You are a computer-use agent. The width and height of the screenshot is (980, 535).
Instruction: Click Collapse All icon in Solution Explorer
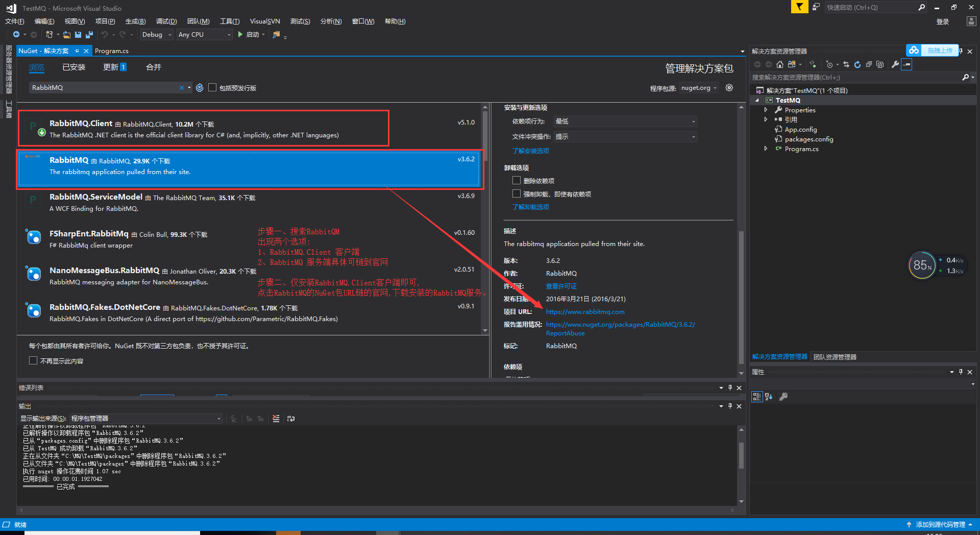point(869,64)
